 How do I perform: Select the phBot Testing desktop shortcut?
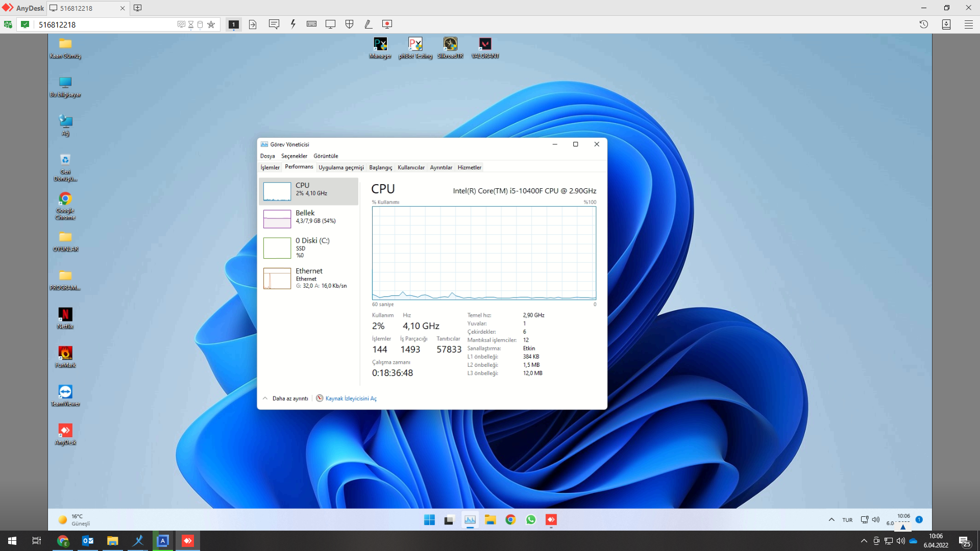pyautogui.click(x=415, y=48)
